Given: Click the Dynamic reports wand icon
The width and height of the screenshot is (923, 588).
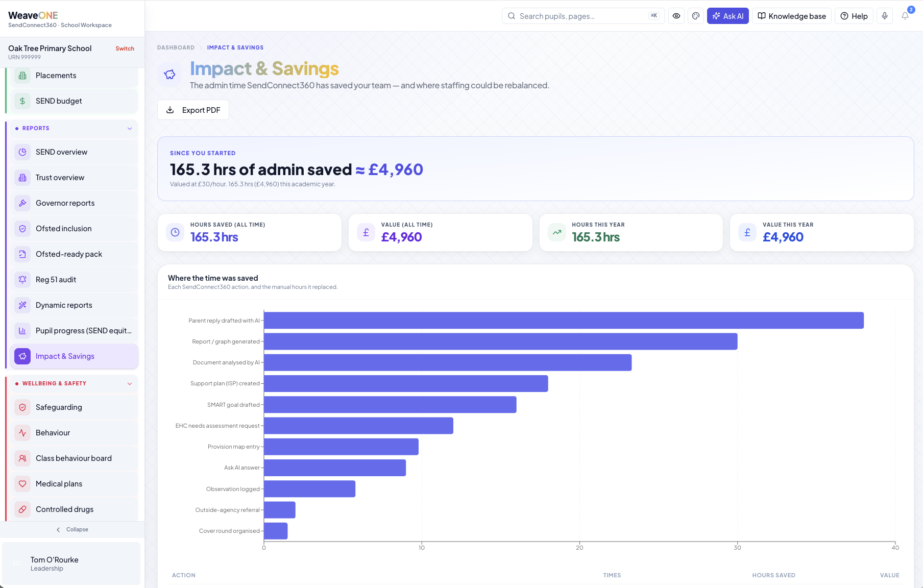Looking at the screenshot, I should 22,305.
